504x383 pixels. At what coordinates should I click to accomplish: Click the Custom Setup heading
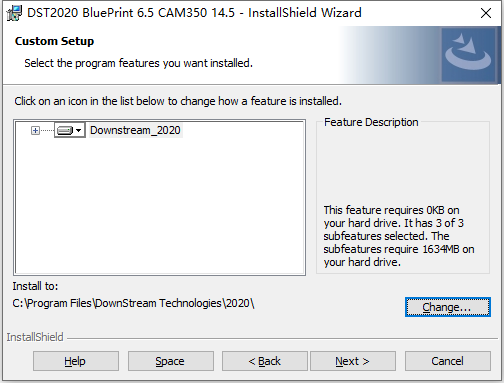pos(54,41)
